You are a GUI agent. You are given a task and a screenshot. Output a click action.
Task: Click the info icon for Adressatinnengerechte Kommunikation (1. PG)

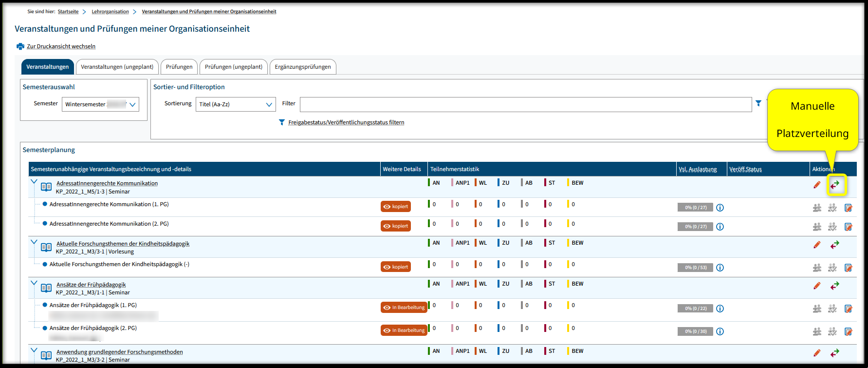pyautogui.click(x=720, y=208)
